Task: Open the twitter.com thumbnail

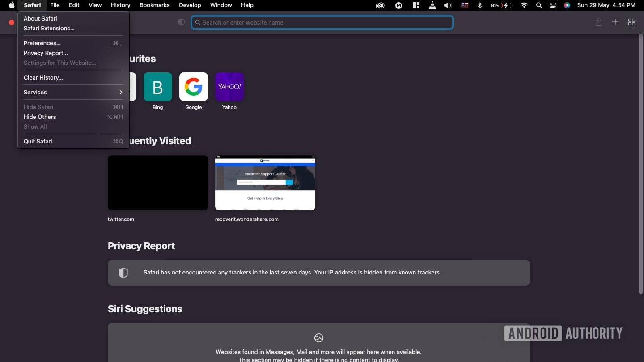Action: pos(158,183)
